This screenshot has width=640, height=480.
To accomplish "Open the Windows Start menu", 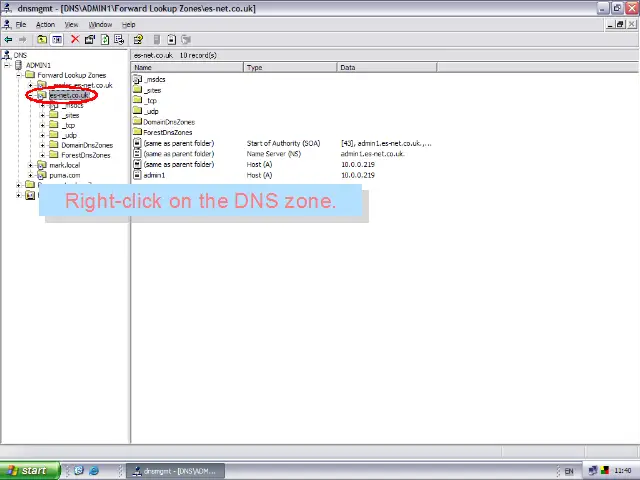I will [26, 471].
